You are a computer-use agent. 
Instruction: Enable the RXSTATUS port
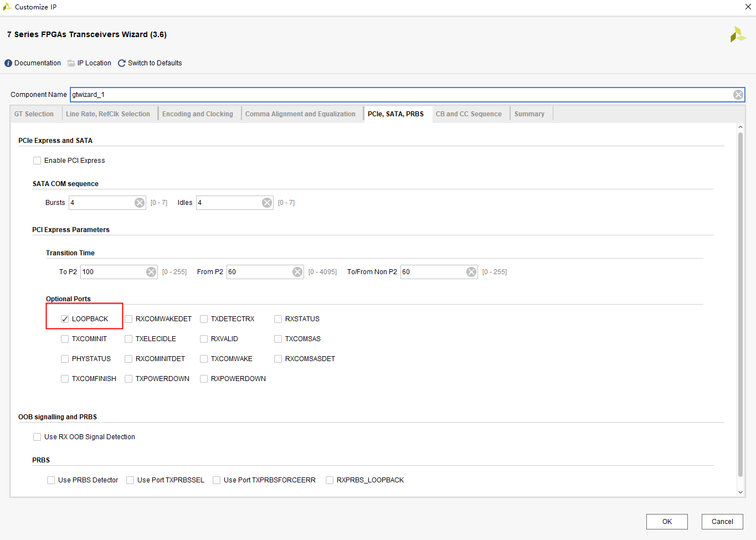click(278, 319)
